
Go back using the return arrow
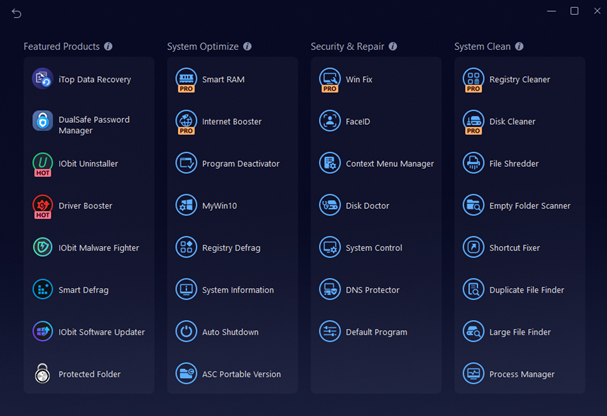pyautogui.click(x=16, y=13)
